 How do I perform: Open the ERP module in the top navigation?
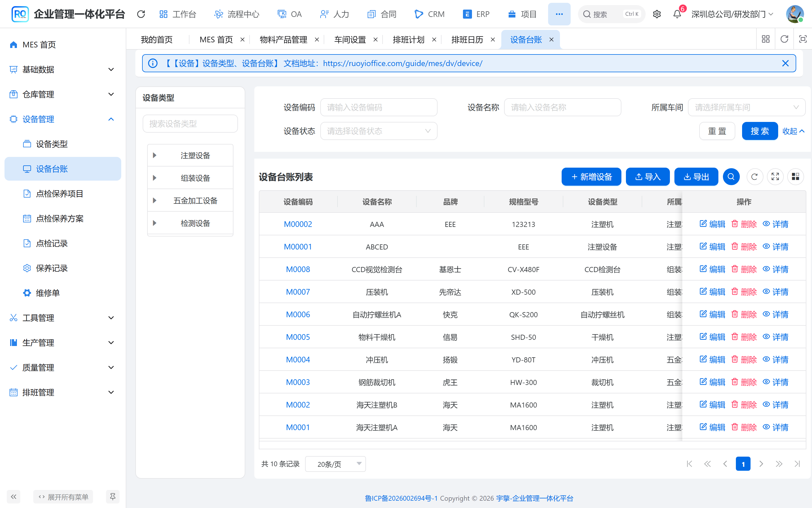coord(476,14)
